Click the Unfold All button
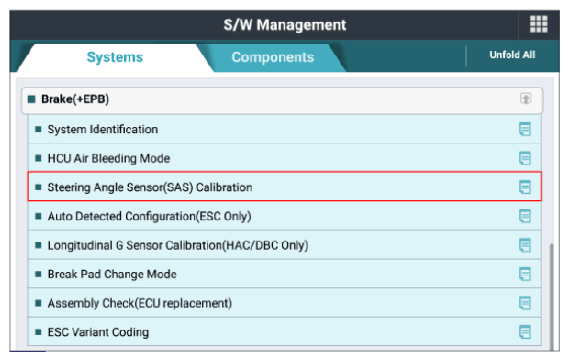This screenshot has width=569, height=361. (512, 55)
